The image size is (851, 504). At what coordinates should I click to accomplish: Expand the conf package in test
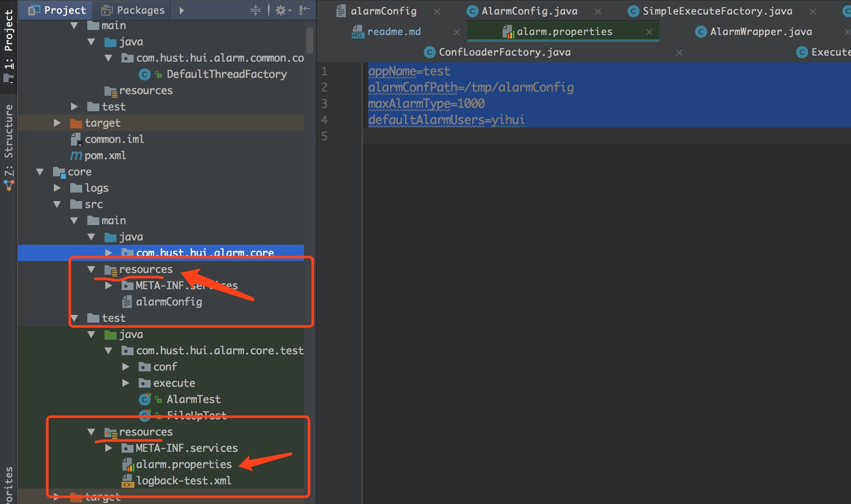point(125,367)
